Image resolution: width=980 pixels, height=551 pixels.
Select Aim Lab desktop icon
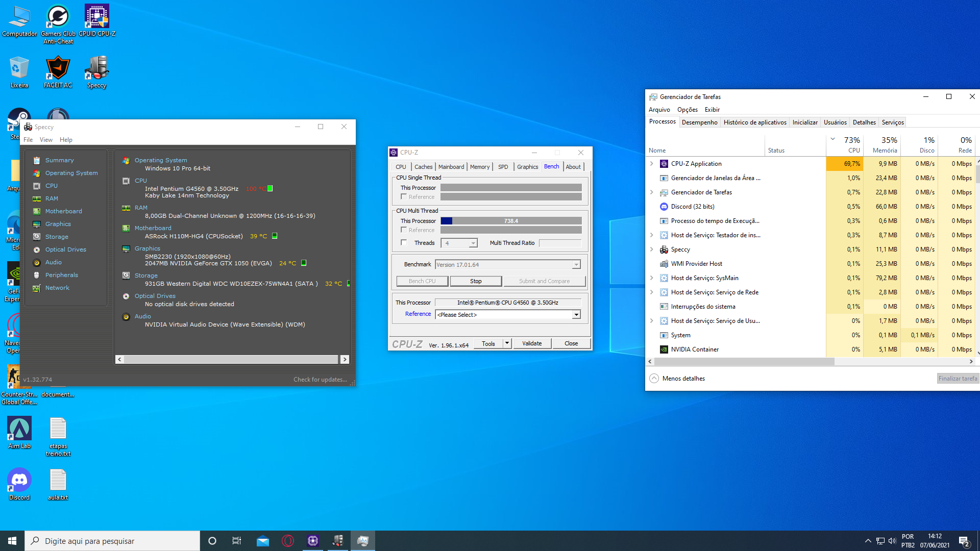tap(19, 433)
